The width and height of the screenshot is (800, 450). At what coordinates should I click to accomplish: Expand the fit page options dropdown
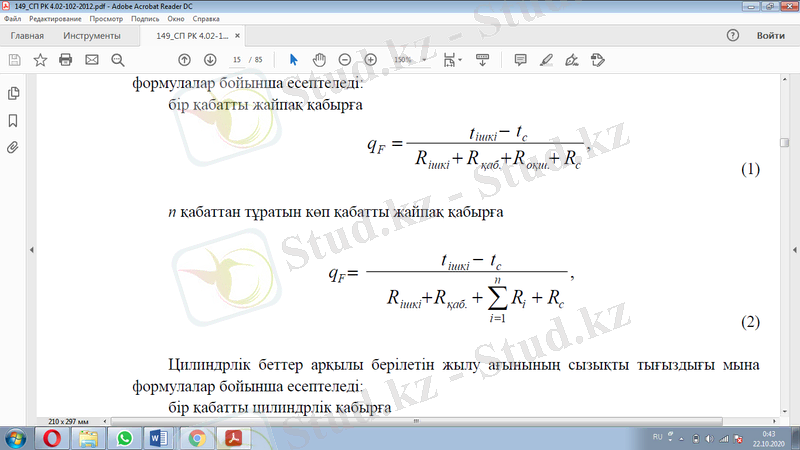click(462, 60)
